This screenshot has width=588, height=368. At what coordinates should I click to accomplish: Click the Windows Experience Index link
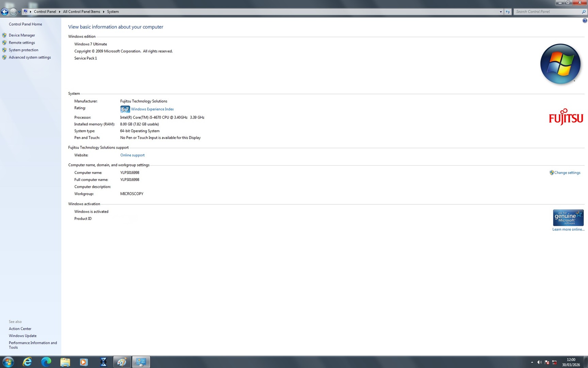(x=152, y=109)
